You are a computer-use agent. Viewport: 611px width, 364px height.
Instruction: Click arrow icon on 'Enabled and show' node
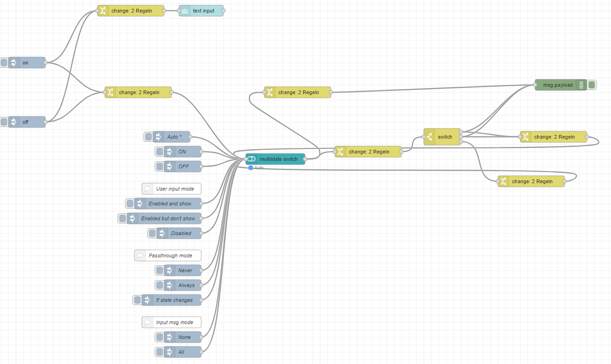(140, 204)
